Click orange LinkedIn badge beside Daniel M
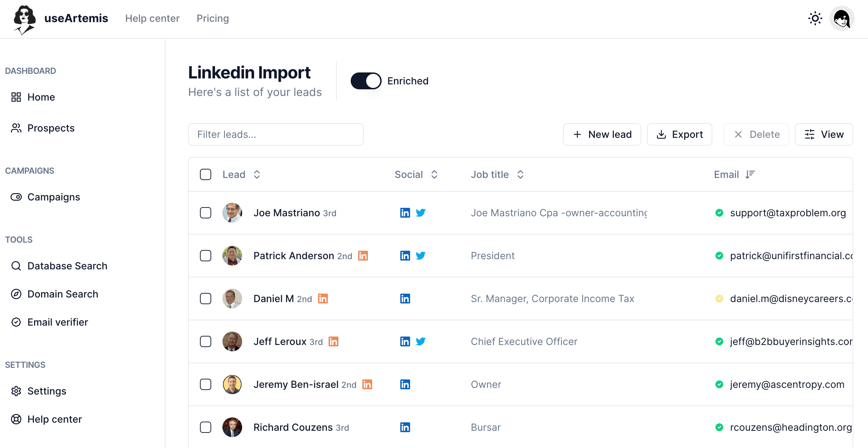Viewport: 868px width, 448px height. click(323, 299)
